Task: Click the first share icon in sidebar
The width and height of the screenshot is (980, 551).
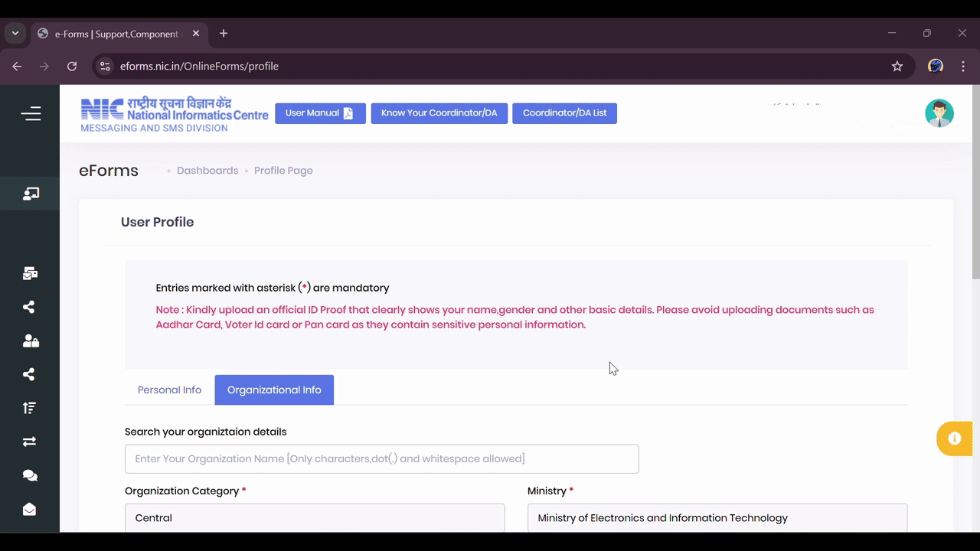Action: [x=29, y=307]
